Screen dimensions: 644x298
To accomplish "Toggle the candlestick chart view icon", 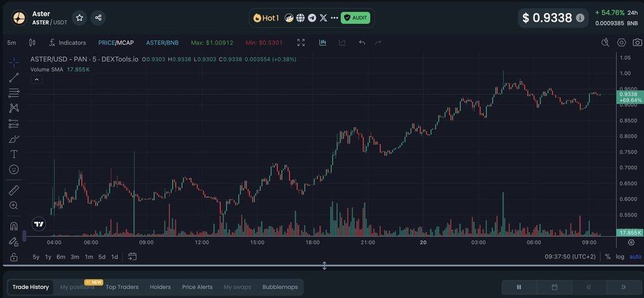I will 323,42.
